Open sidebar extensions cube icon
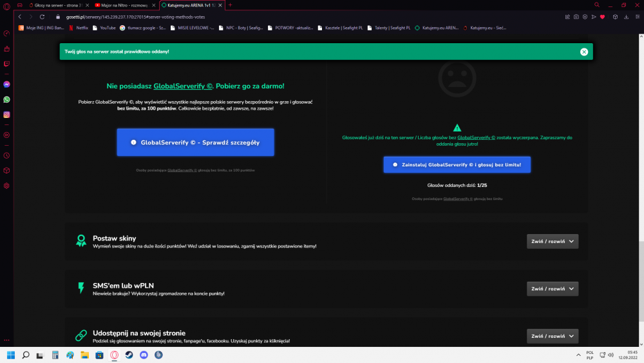Image resolution: width=644 pixels, height=363 pixels. (x=6, y=171)
